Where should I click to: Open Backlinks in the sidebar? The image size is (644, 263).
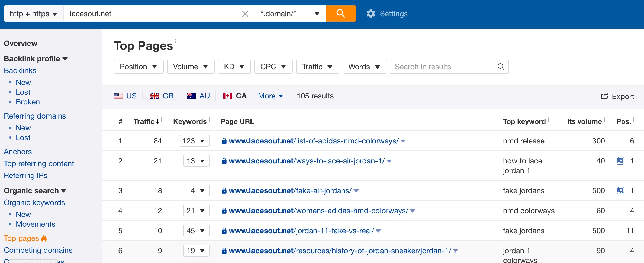click(20, 70)
